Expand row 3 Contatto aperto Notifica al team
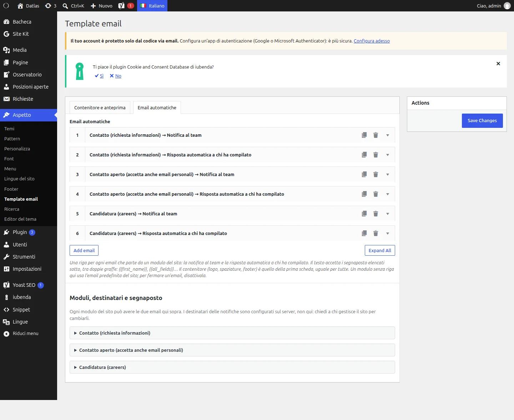 pos(388,174)
